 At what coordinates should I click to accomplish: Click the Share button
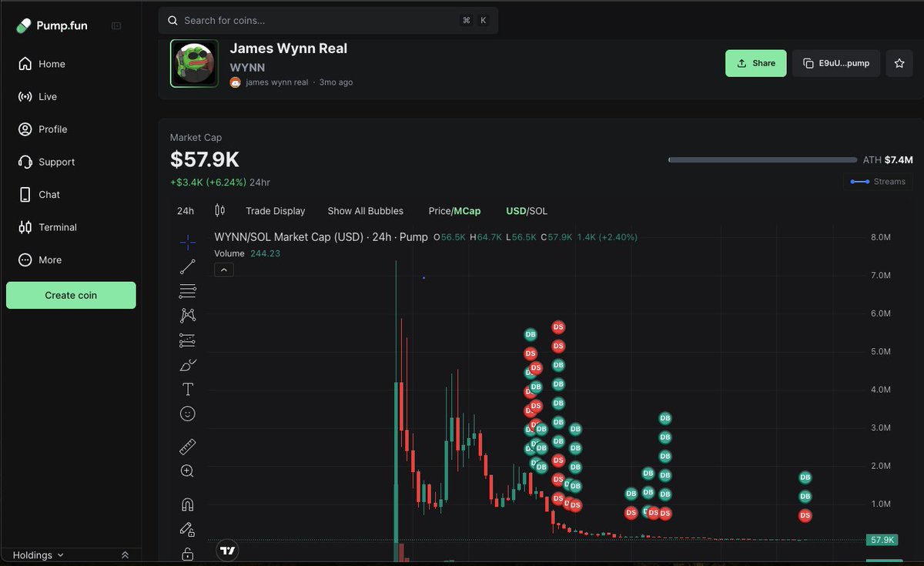tap(755, 63)
